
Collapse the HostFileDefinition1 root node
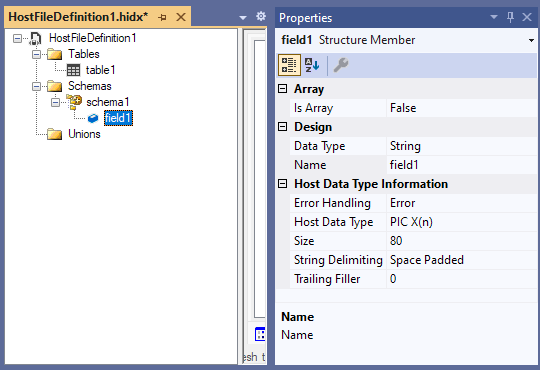tap(17, 38)
